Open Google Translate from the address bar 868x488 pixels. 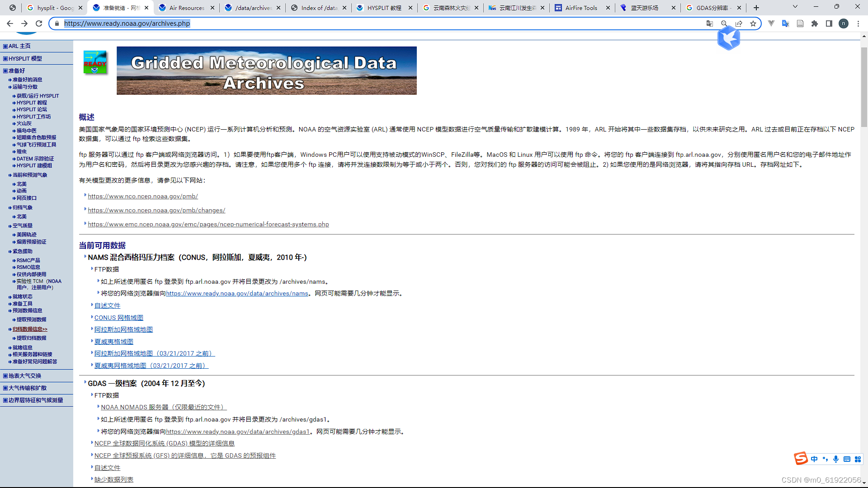click(710, 23)
